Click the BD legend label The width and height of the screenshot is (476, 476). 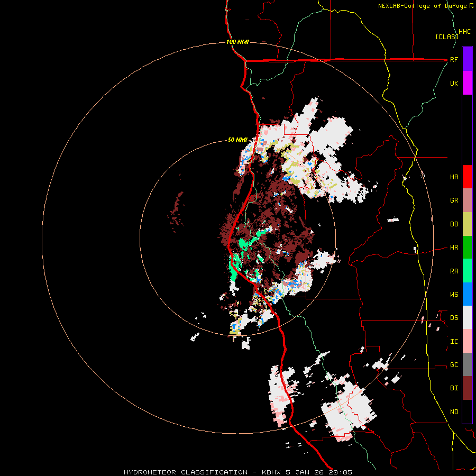coord(454,224)
